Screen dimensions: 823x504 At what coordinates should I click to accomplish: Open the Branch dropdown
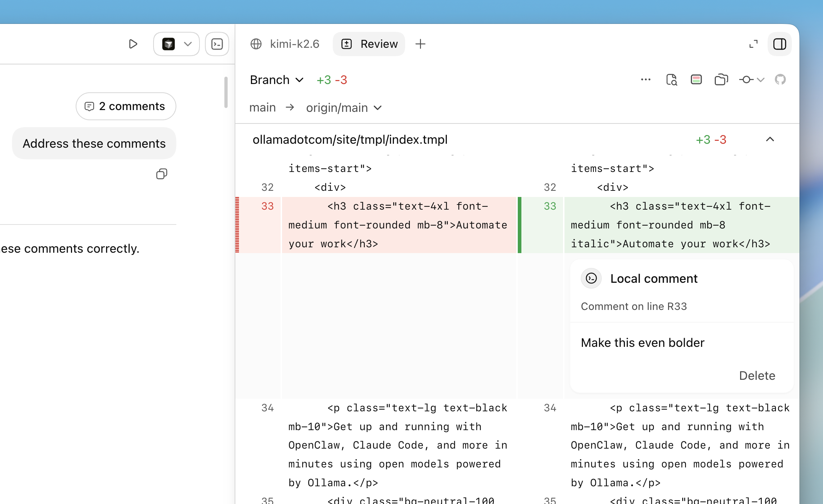click(x=277, y=80)
